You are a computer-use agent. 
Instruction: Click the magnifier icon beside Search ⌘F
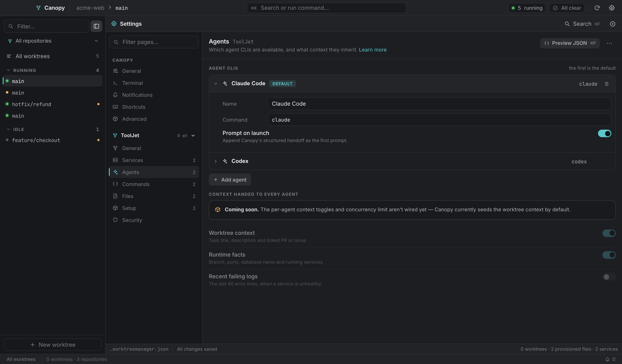567,24
